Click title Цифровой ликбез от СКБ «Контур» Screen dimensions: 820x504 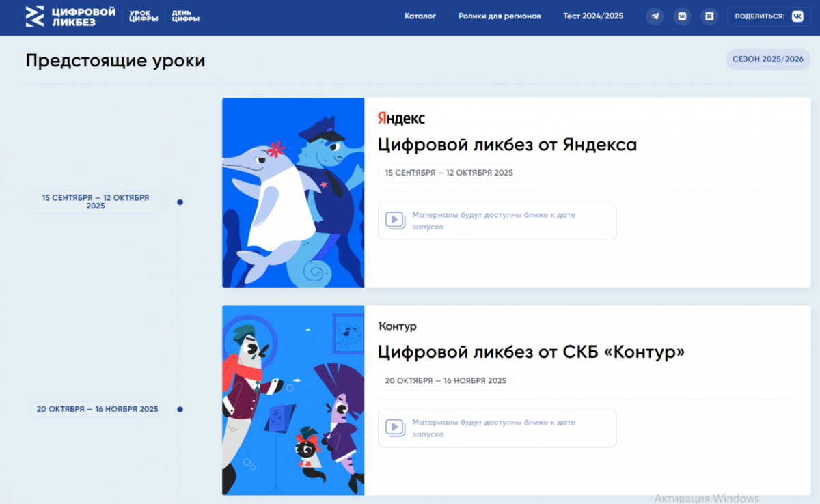pyautogui.click(x=531, y=352)
